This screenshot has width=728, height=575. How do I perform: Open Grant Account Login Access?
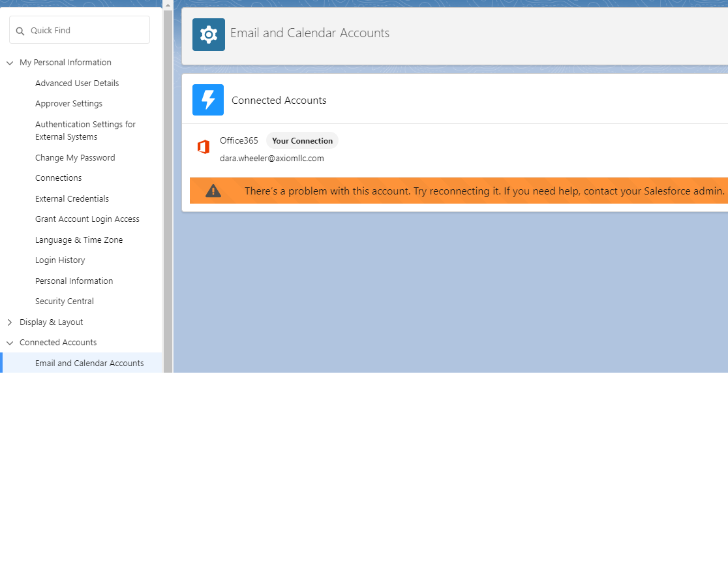(87, 219)
